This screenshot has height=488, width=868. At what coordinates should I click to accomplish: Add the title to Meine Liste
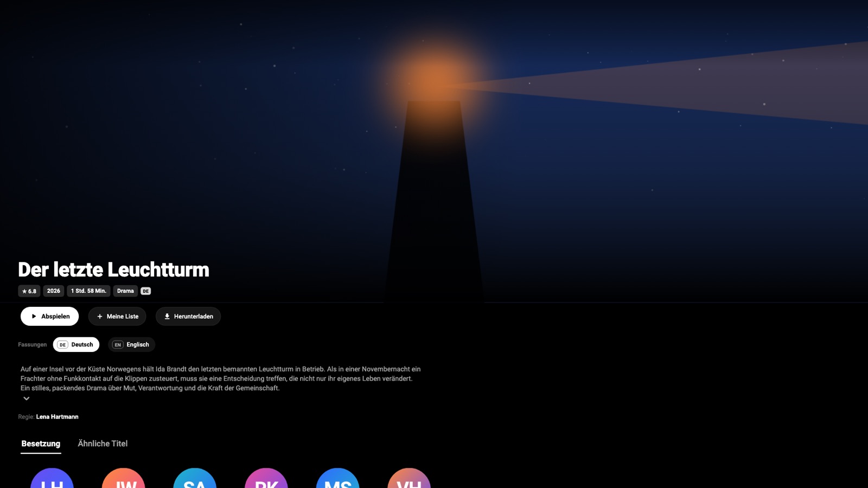point(117,316)
